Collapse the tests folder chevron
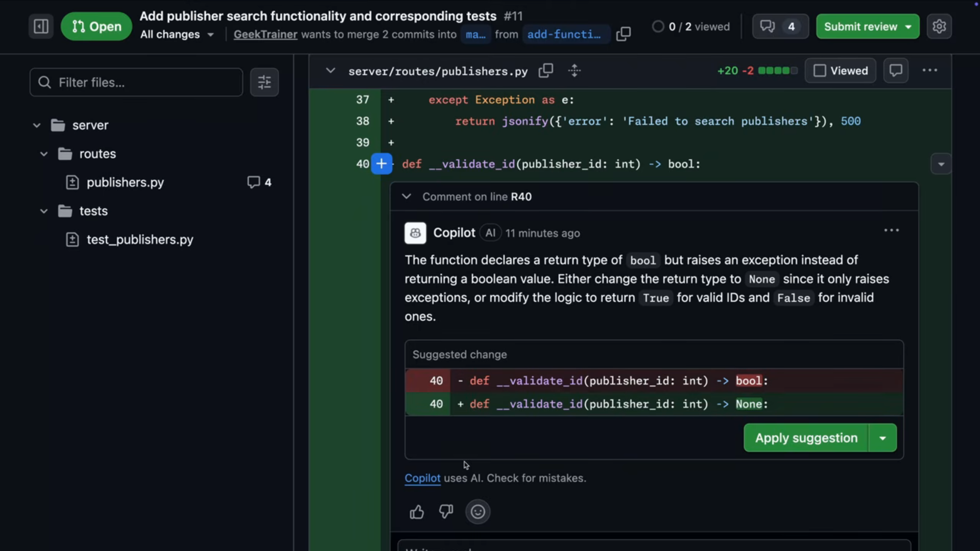 (44, 211)
